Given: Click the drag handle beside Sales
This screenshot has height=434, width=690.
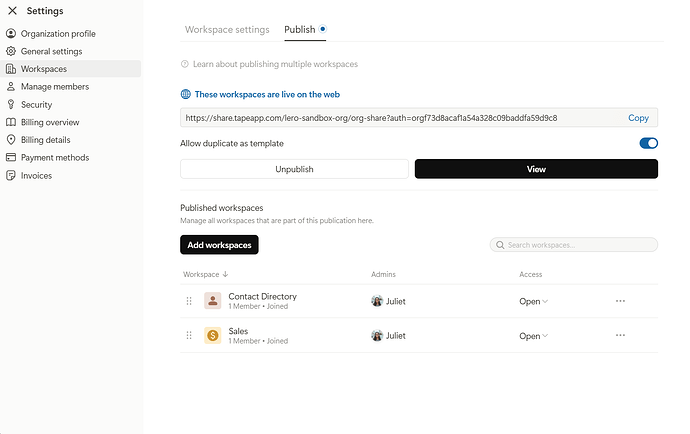Looking at the screenshot, I should tap(189, 335).
